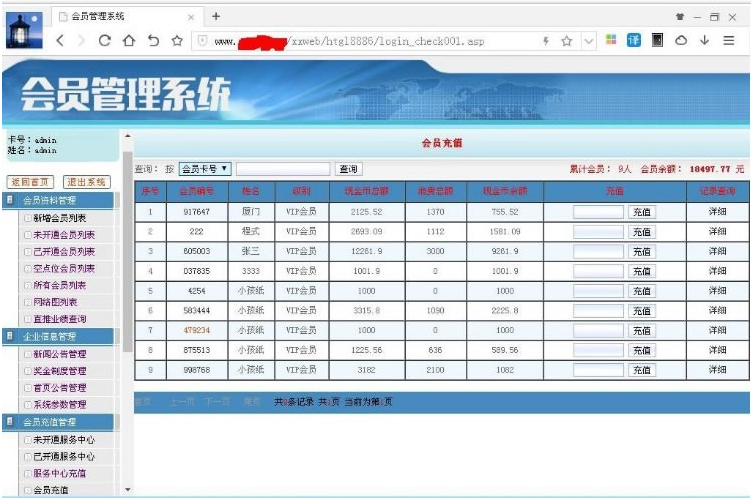Click the colorful grid apps icon
The width and height of the screenshot is (752, 498).
tap(611, 39)
